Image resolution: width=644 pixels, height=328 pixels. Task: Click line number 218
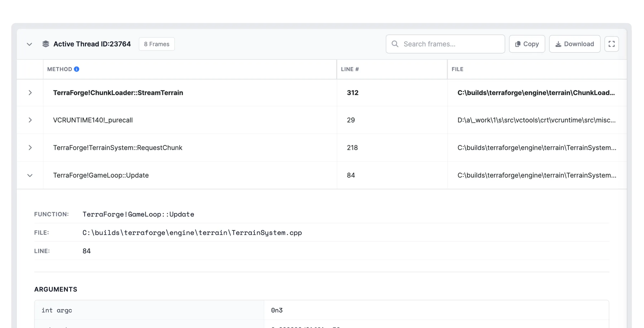click(x=352, y=148)
